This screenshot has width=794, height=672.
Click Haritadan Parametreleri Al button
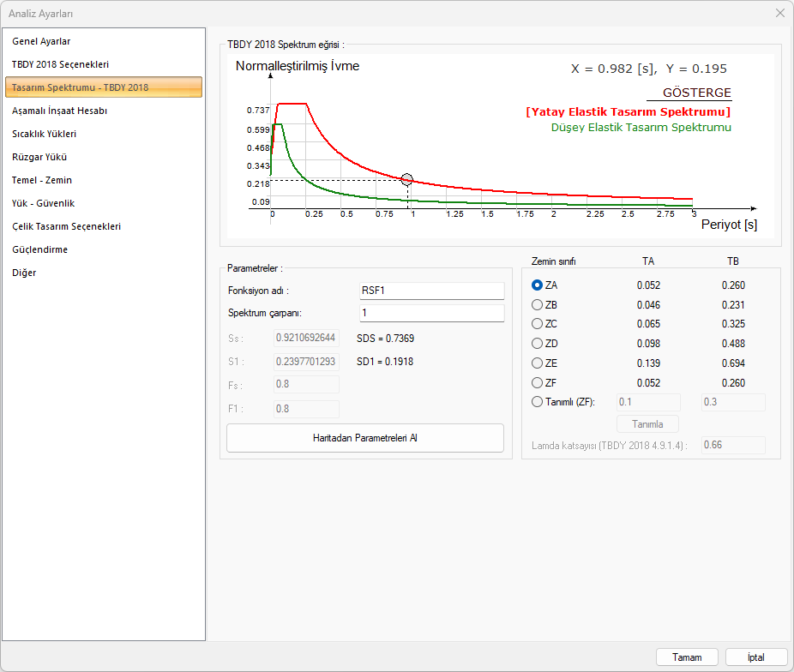pos(364,438)
